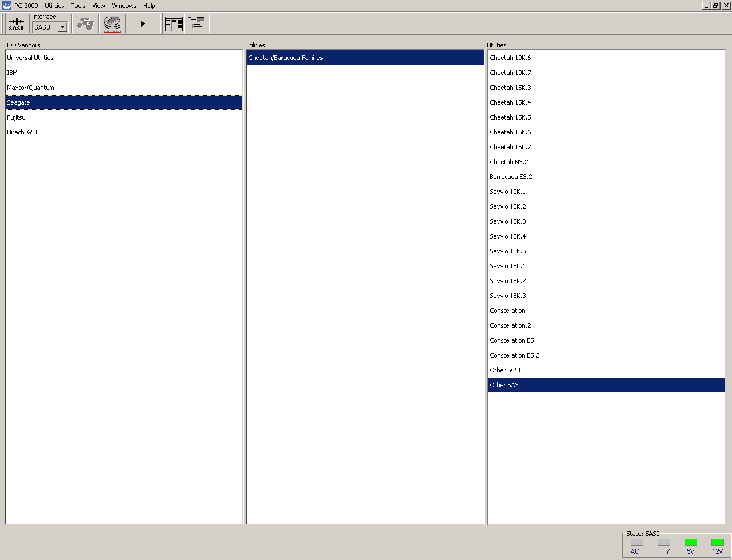Click the green 12V power indicator

pyautogui.click(x=717, y=542)
